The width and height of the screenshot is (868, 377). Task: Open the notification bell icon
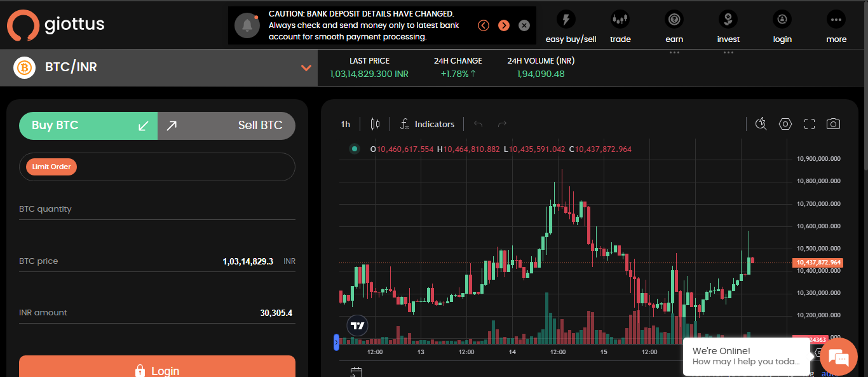pyautogui.click(x=247, y=25)
